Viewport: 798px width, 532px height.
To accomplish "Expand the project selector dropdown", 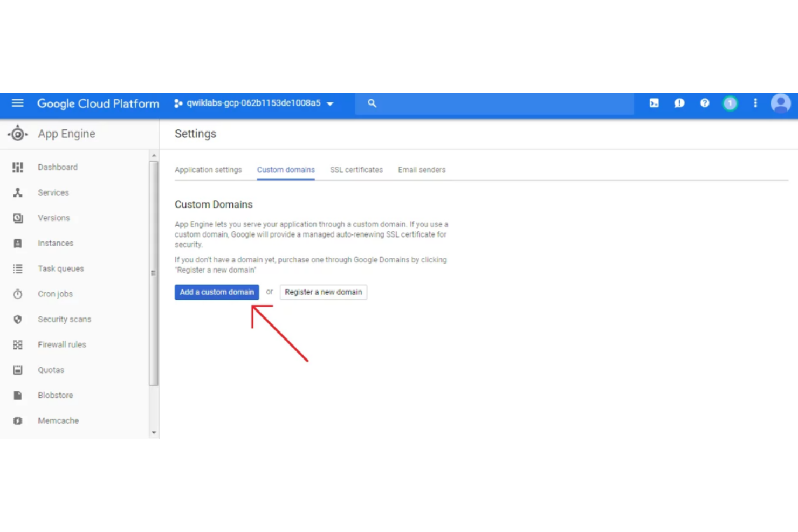I will [330, 104].
